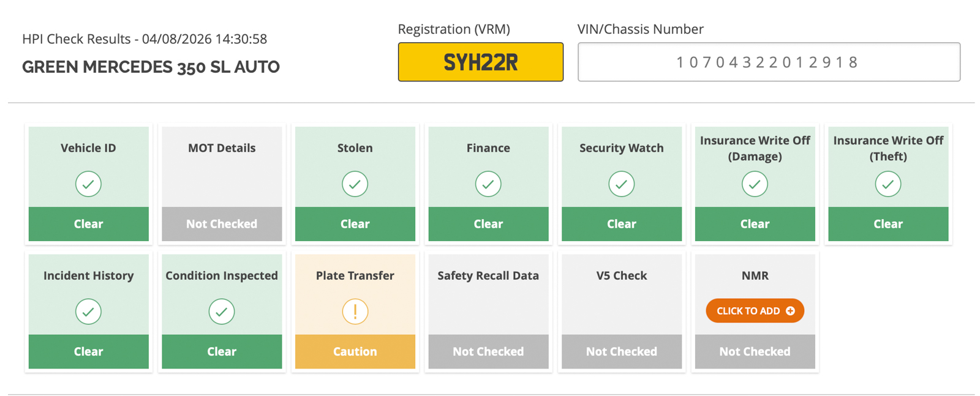Open the Safety Recall Data tile
Screen dimensions: 980x396
[488, 312]
